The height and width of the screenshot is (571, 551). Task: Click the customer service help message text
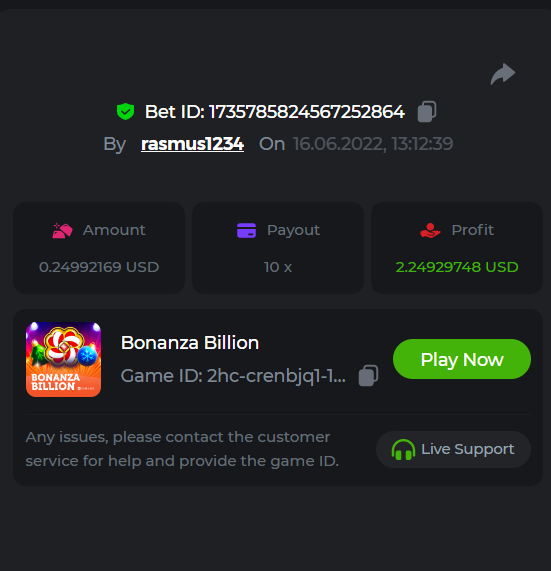pyautogui.click(x=182, y=449)
